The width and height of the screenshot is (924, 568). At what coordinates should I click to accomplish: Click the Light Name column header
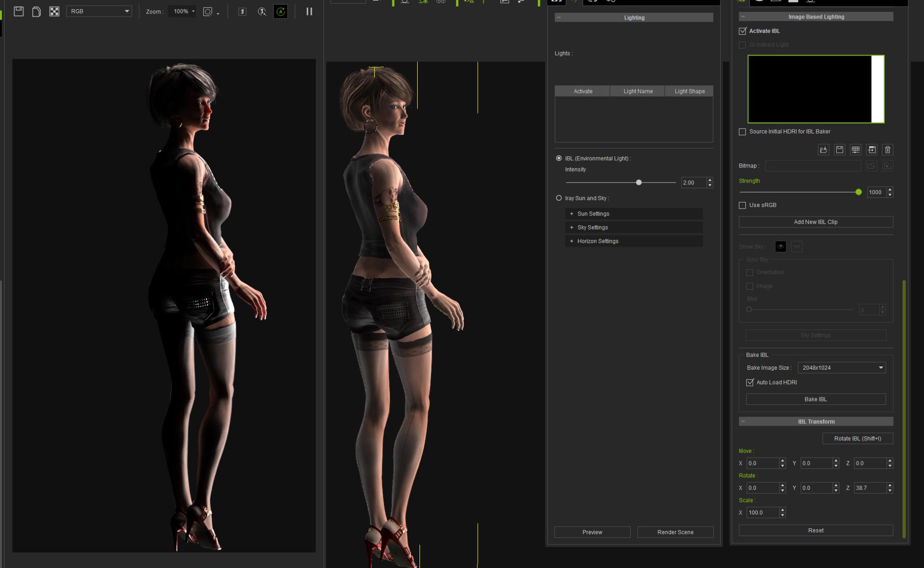pyautogui.click(x=638, y=91)
